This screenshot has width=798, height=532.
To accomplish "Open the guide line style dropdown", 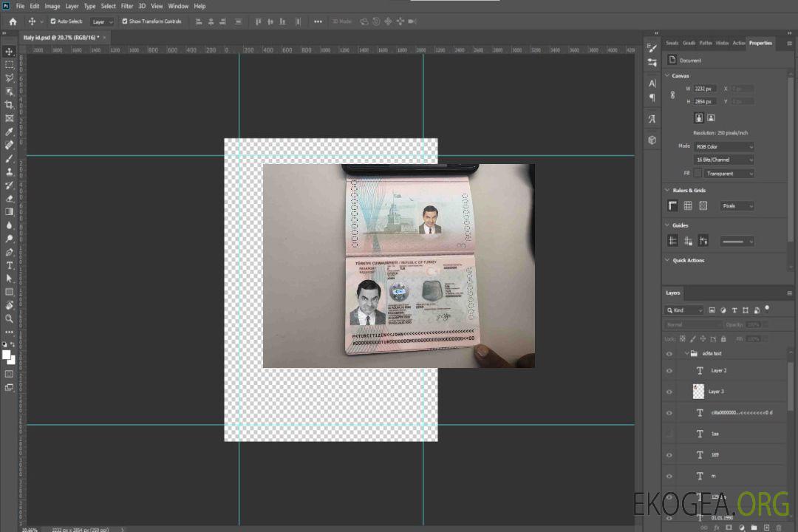I will [737, 242].
